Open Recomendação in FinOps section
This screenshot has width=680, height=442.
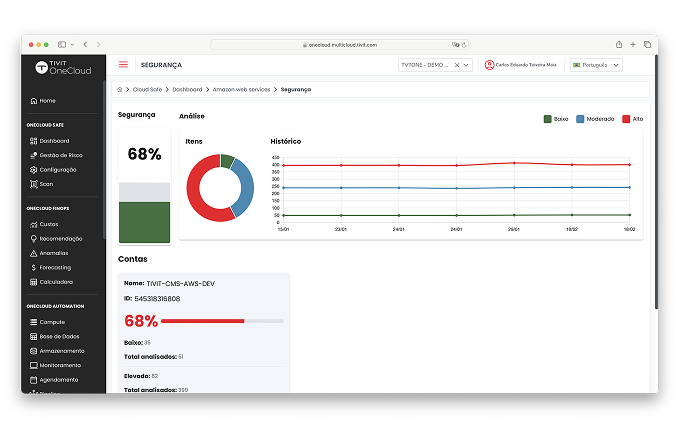(x=60, y=238)
